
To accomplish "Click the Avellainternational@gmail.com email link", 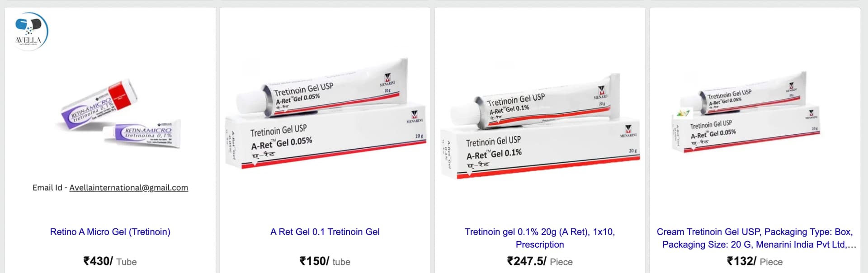I will 128,188.
